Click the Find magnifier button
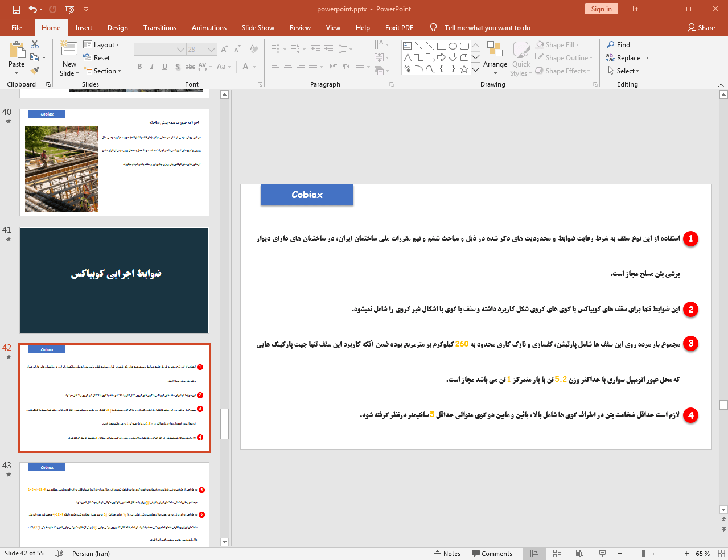 (x=618, y=45)
